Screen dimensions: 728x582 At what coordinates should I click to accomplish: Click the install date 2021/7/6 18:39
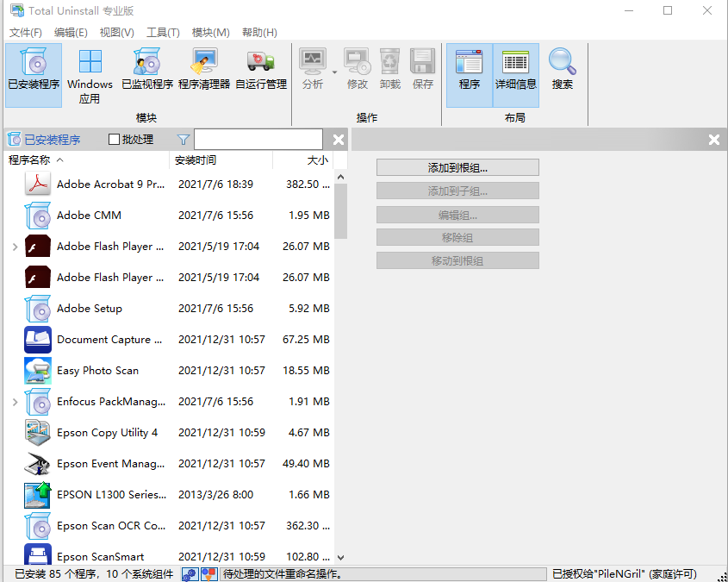coord(216,185)
